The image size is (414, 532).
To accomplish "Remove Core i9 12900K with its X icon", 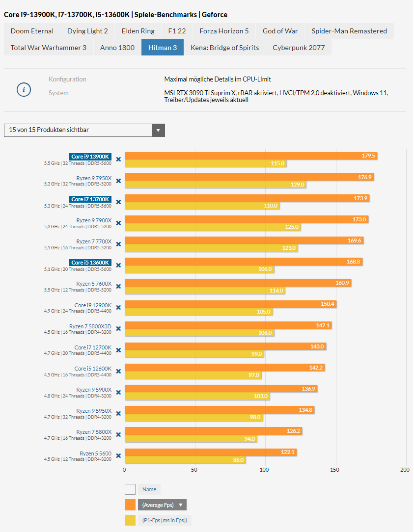I will 118,307.
